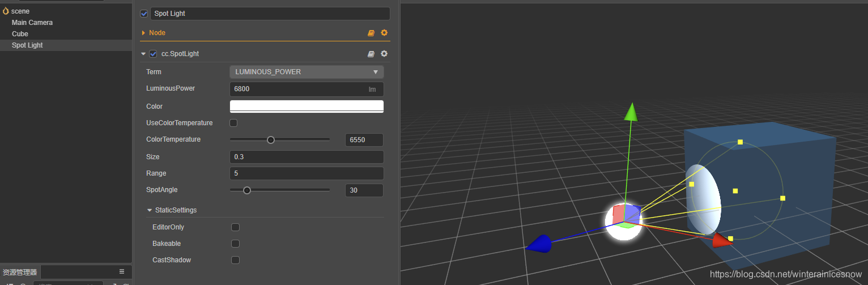Collapse the cc.SpotLight component
Screen dimensions: 868x285
pos(143,54)
